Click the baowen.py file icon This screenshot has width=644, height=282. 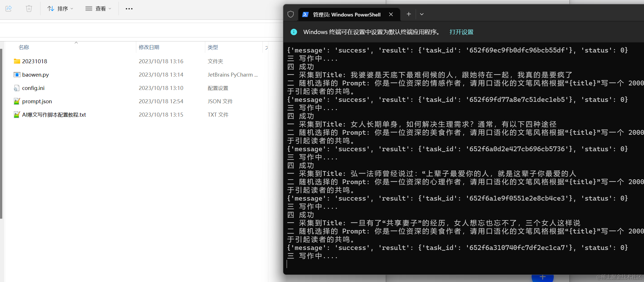(17, 75)
